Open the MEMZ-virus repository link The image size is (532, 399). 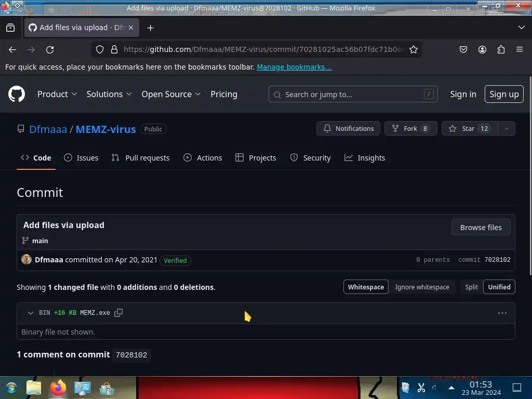tap(105, 129)
